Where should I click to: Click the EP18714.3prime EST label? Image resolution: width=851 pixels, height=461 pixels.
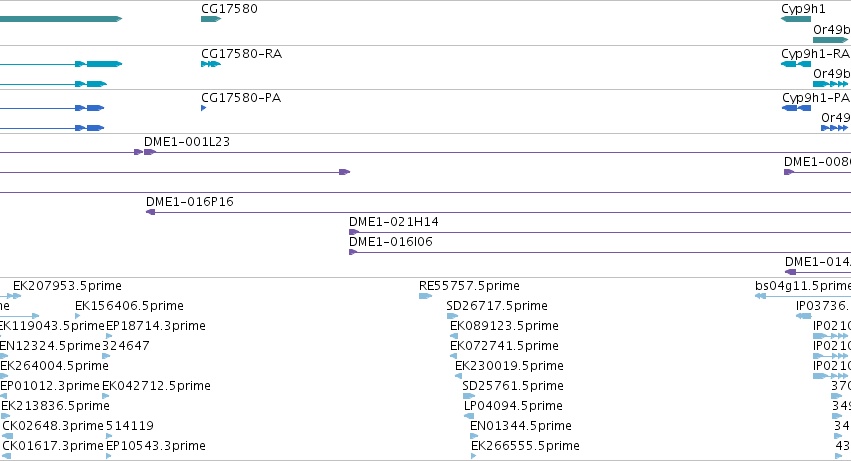click(155, 326)
